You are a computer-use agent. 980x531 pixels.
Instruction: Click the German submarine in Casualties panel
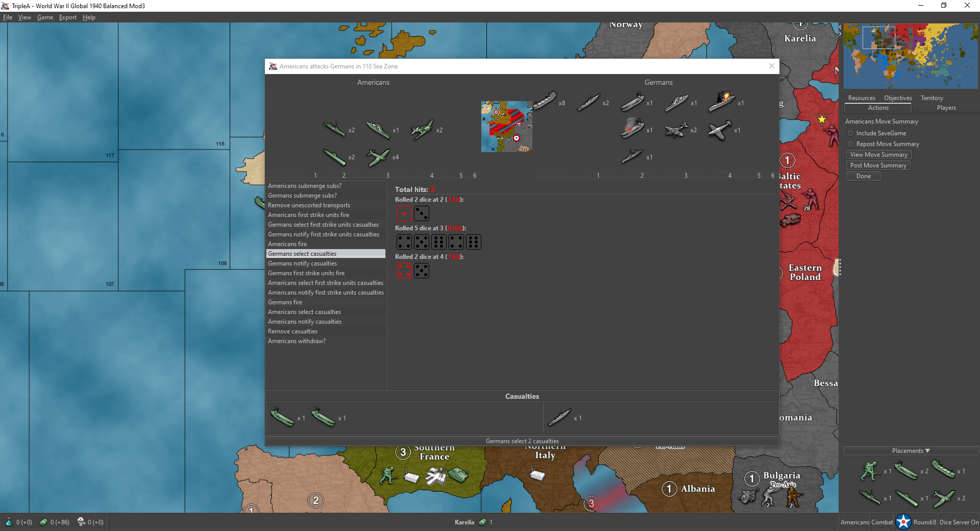(559, 418)
